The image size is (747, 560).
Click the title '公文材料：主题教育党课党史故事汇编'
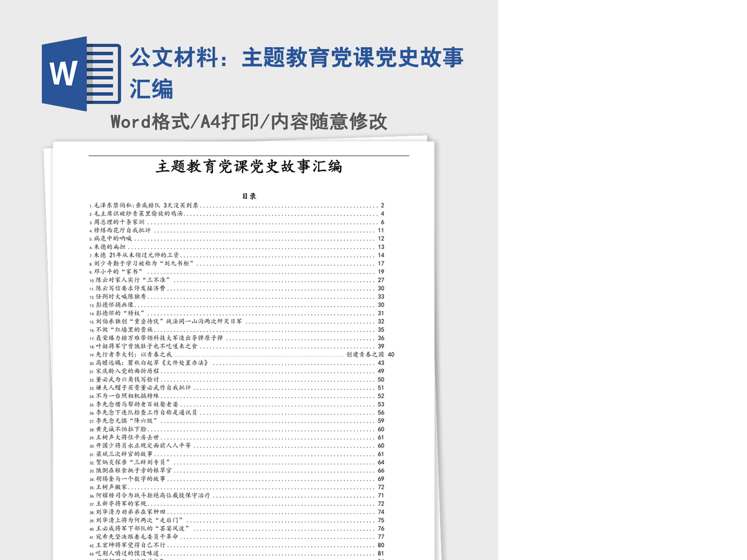point(296,73)
